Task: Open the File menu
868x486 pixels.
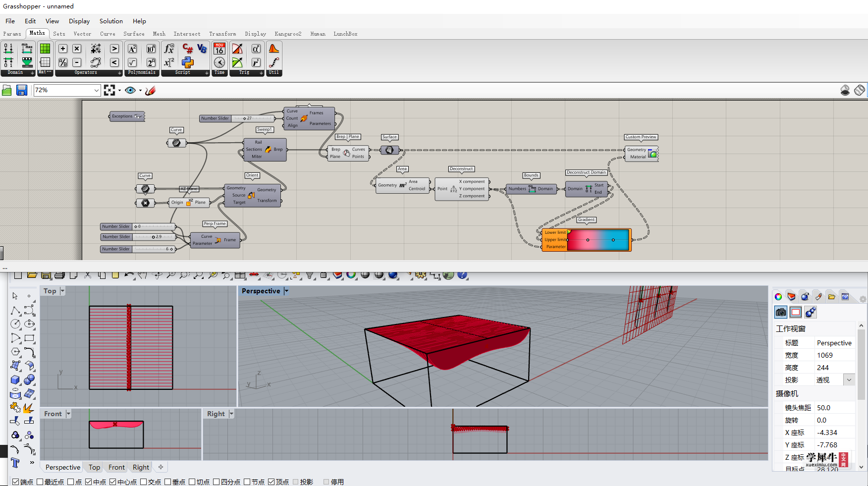Action: click(10, 21)
